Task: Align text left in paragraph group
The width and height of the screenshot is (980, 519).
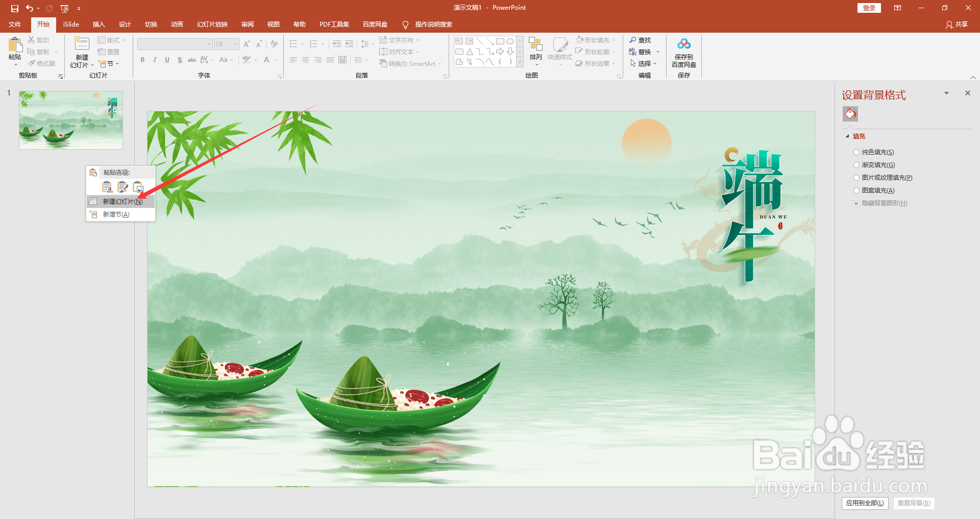Action: (293, 60)
